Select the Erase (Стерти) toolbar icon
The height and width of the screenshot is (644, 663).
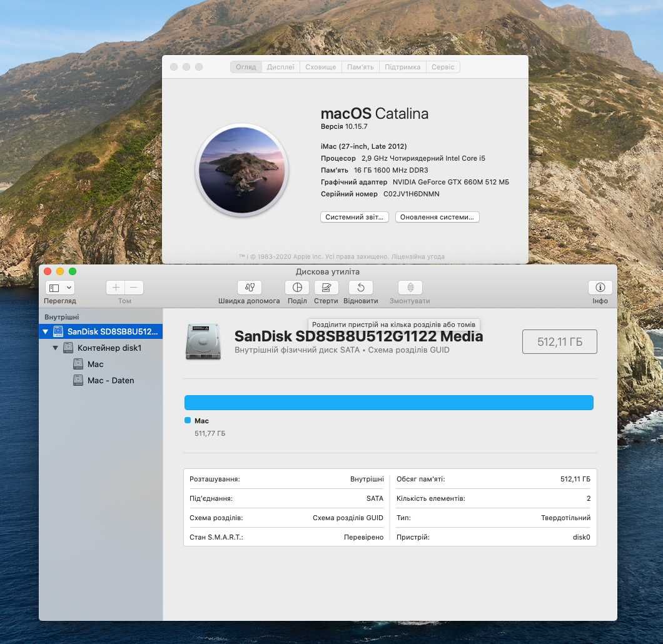coord(326,288)
